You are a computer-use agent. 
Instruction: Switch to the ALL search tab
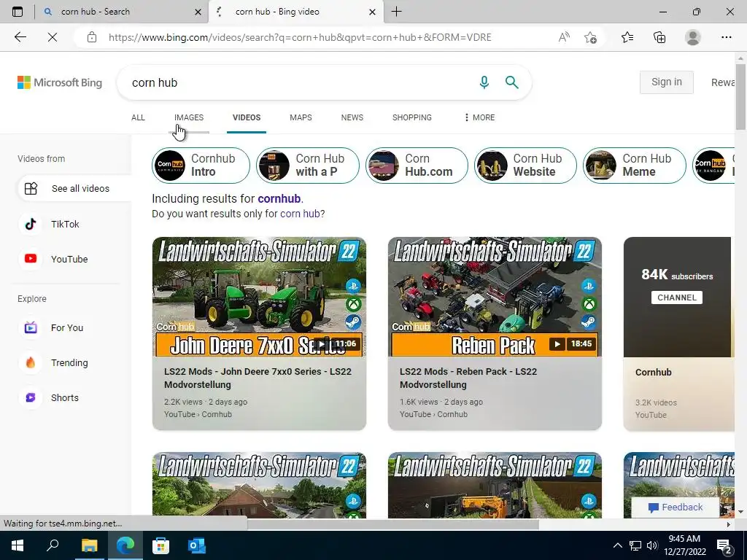(138, 117)
